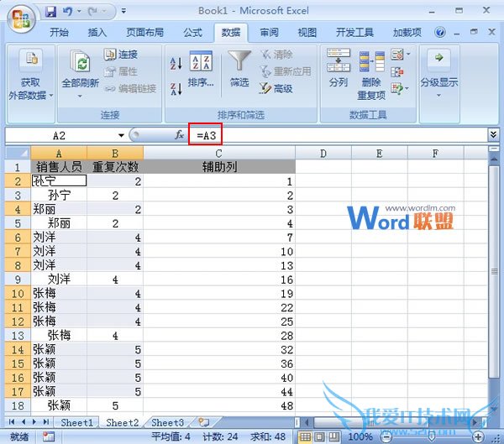Open the Formulas (公式) tab

[192, 32]
